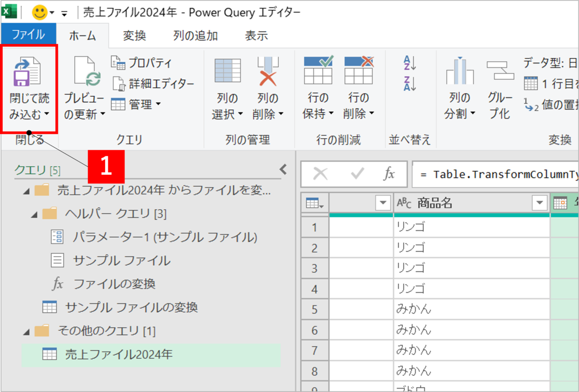Screen dimensions: 579x392
Task: Click the リンゴ cell in row 2
Action: [472, 248]
